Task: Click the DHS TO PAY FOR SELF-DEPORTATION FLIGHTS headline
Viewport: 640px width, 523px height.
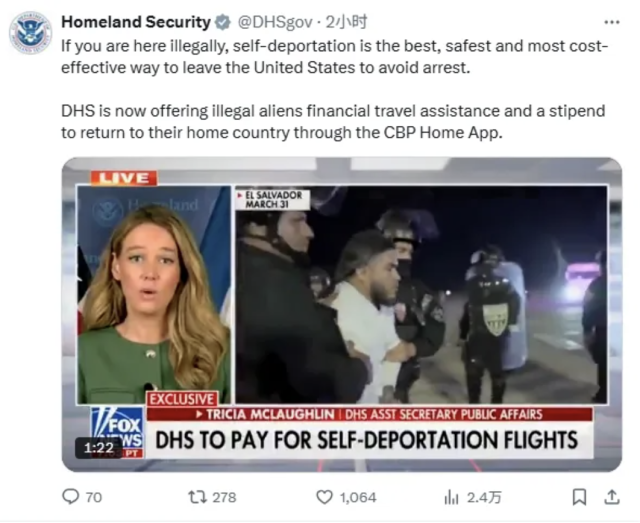Action: coord(366,440)
